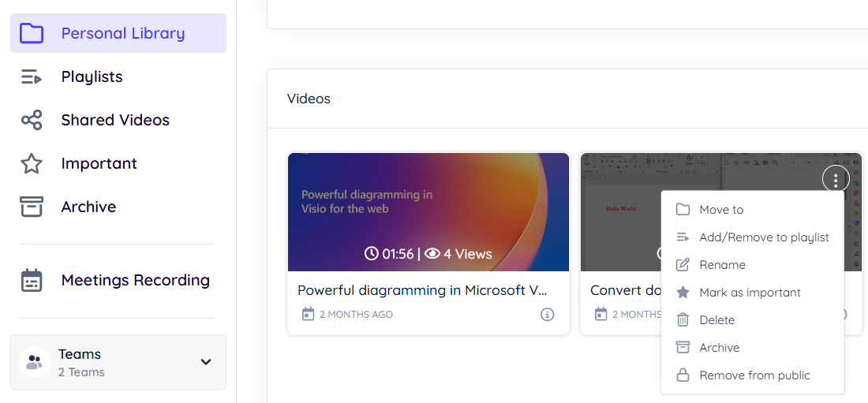Click calendar icon on Convert do... card
The height and width of the screenshot is (403, 868).
(x=600, y=315)
